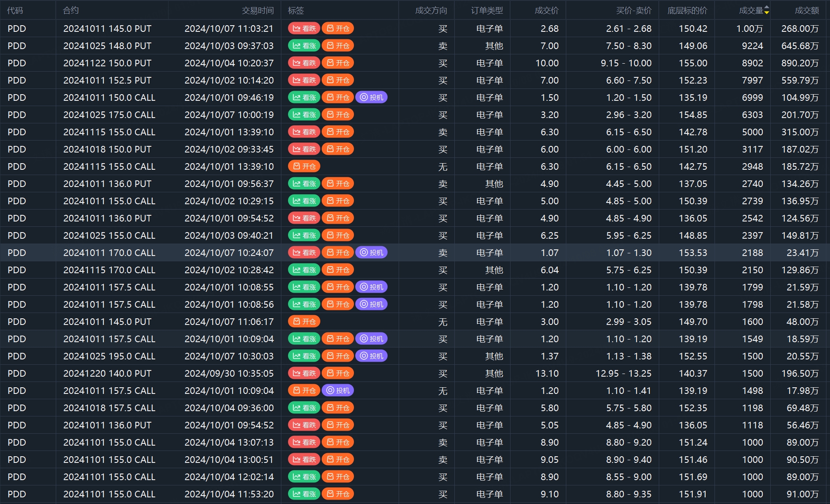Click the underlying price 155.00
The image size is (830, 504).
(x=693, y=63)
